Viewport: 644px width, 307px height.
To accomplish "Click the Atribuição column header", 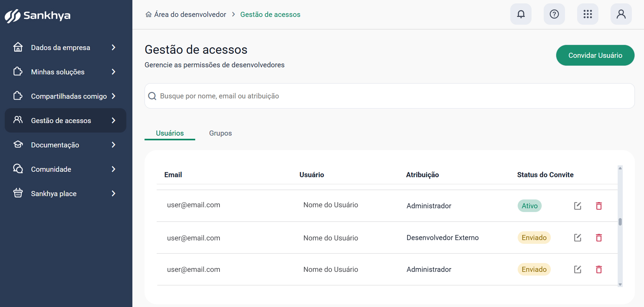I will (422, 175).
